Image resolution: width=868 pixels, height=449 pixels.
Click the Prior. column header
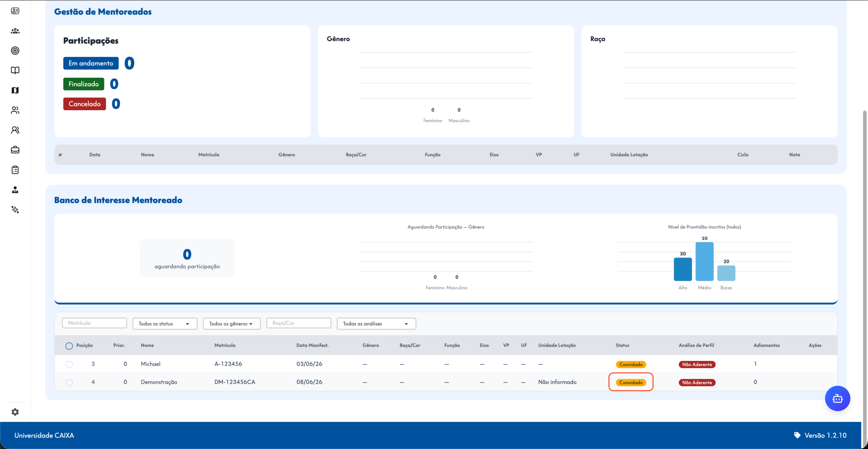tap(119, 345)
